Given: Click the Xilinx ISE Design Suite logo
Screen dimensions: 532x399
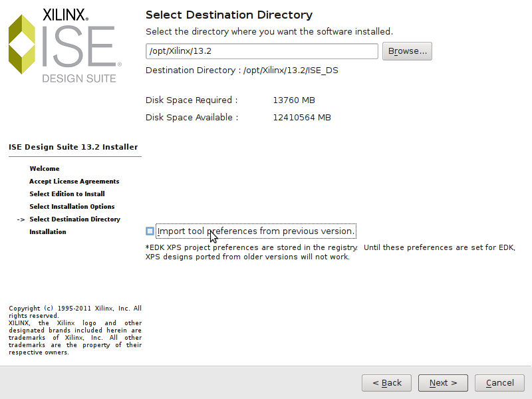Looking at the screenshot, I should [65, 45].
